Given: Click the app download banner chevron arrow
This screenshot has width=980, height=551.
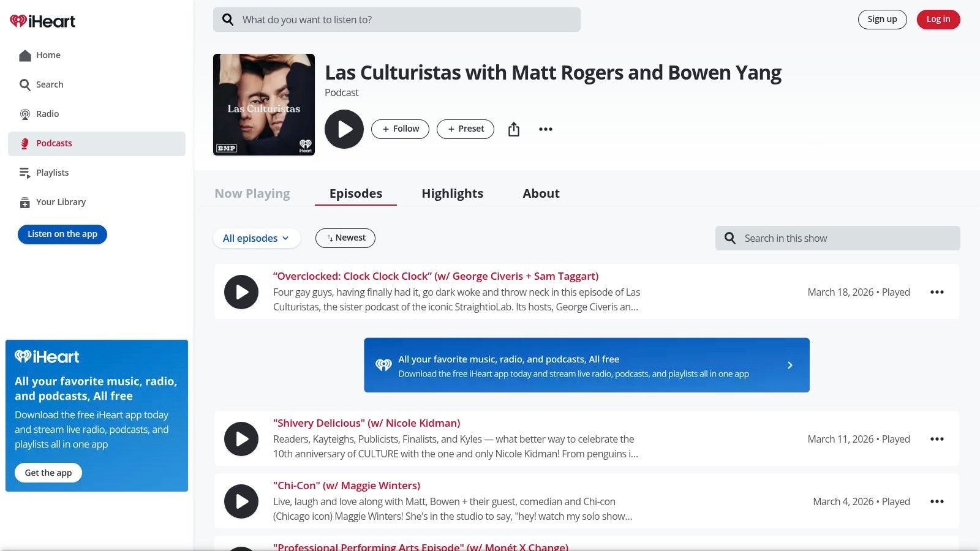Looking at the screenshot, I should pyautogui.click(x=790, y=365).
